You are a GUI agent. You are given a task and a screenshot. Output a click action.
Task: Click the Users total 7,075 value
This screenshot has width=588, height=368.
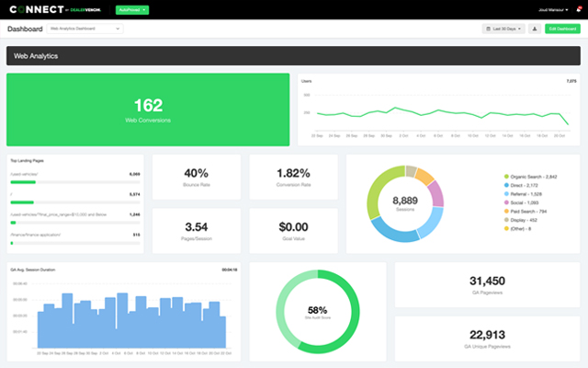pyautogui.click(x=571, y=81)
